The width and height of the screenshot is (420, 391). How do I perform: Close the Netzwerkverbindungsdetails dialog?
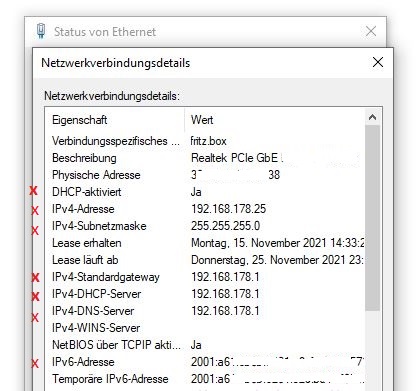[378, 62]
